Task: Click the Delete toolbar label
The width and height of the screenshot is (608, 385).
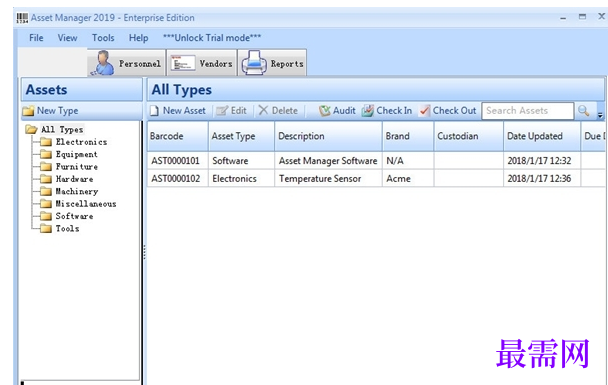Action: 285,111
